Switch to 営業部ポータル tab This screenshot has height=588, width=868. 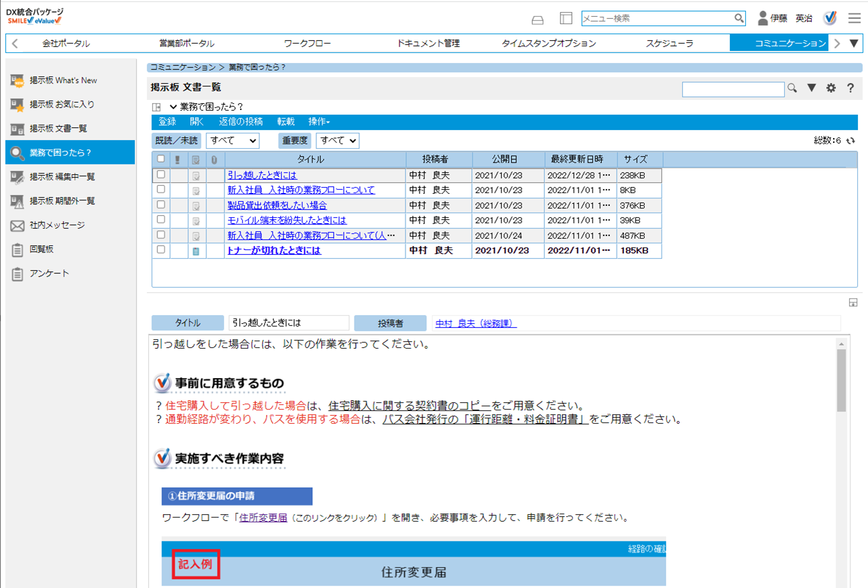coord(187,44)
